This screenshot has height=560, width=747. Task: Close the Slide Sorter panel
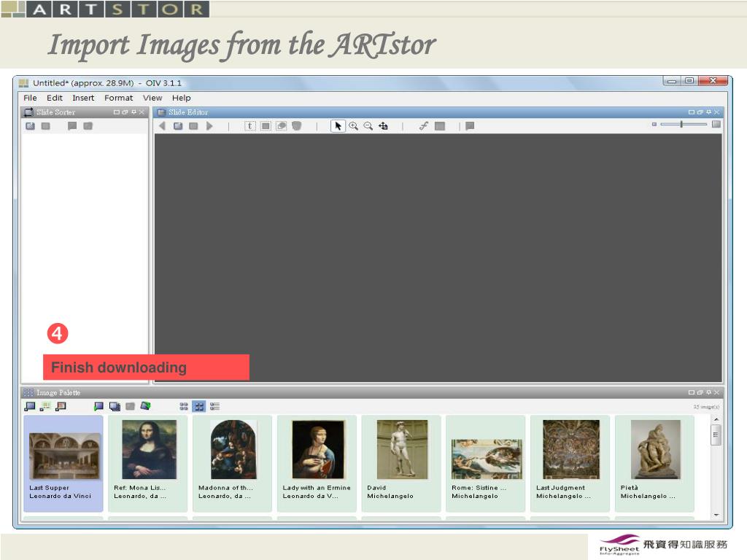142,112
